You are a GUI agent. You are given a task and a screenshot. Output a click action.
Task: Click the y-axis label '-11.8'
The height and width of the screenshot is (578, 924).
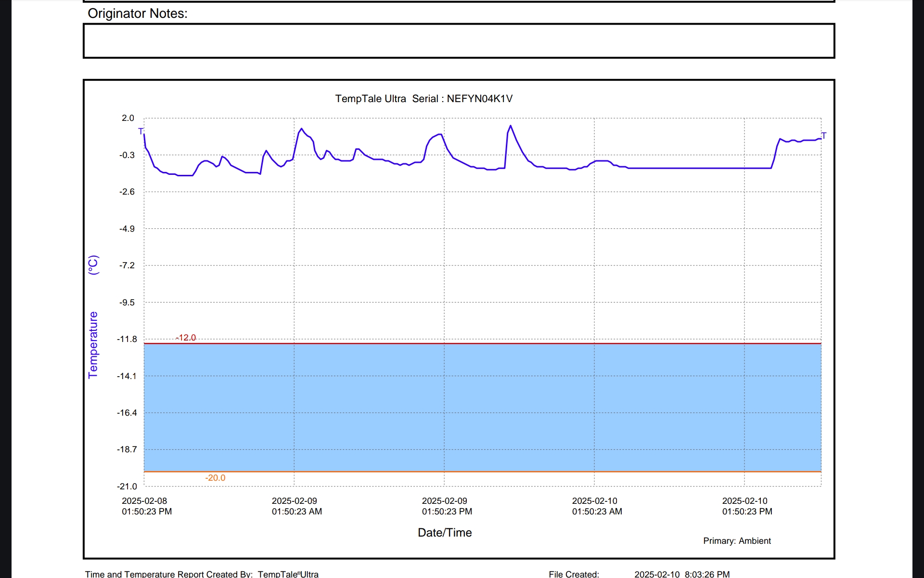click(127, 339)
